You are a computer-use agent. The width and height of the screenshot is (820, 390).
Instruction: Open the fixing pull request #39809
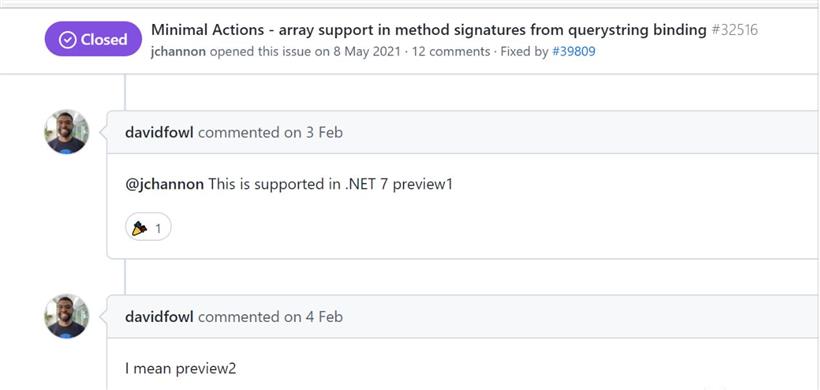574,52
